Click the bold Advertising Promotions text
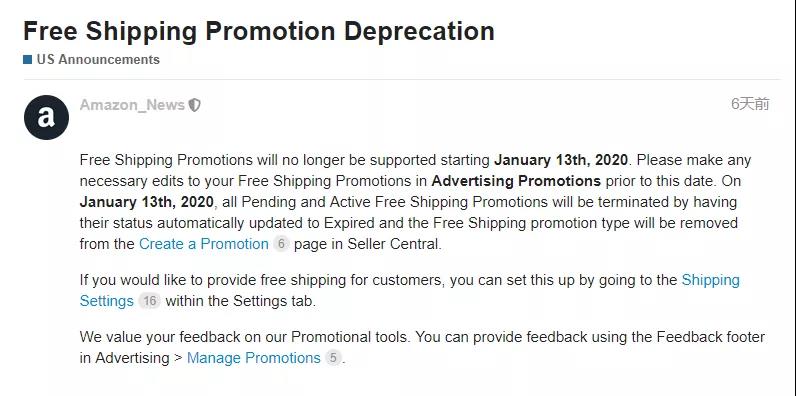Screen dimensions: 796x396 coord(516,181)
